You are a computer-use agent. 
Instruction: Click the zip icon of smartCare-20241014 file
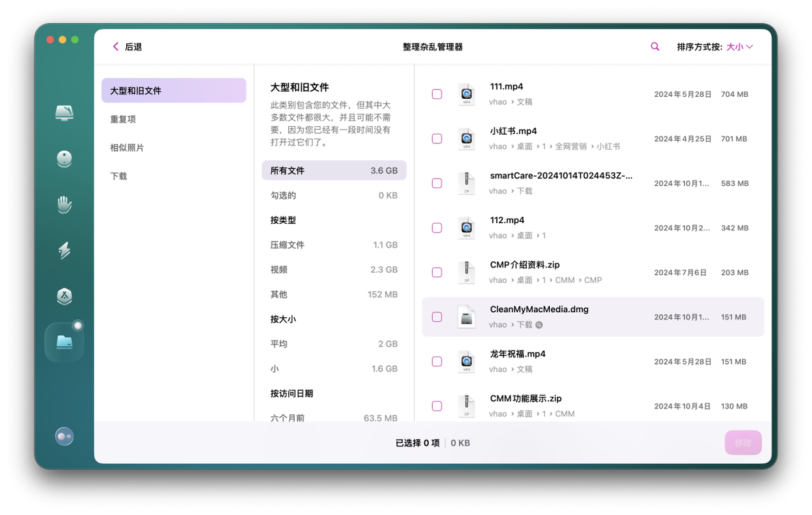466,183
